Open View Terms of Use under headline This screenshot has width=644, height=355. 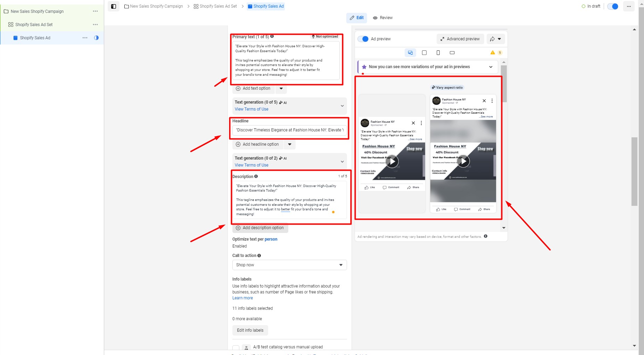251,165
